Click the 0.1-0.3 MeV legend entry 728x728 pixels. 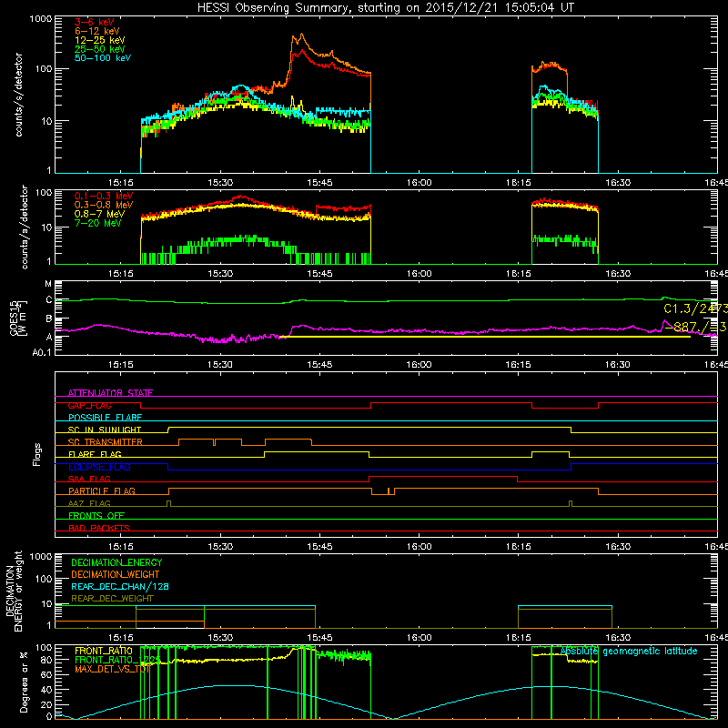click(x=104, y=196)
